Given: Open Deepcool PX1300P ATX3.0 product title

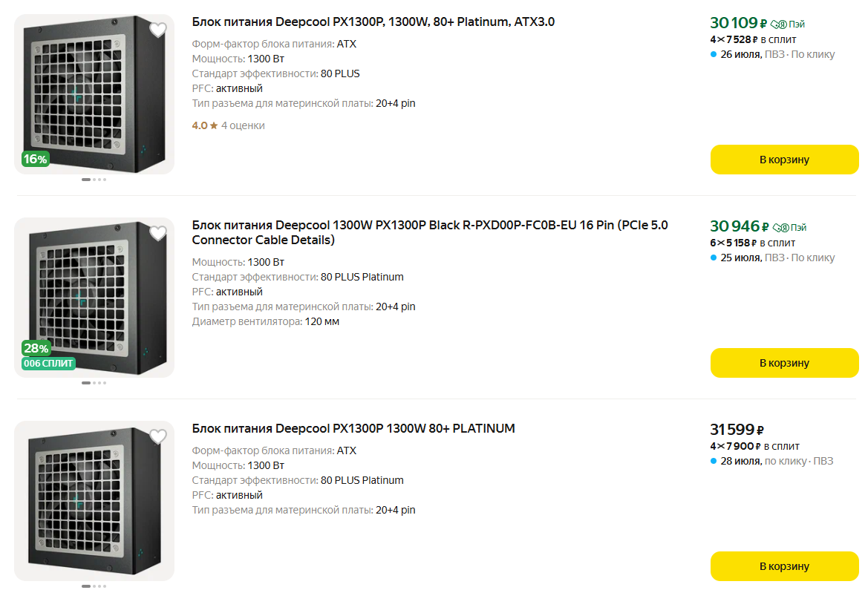Looking at the screenshot, I should (x=373, y=22).
